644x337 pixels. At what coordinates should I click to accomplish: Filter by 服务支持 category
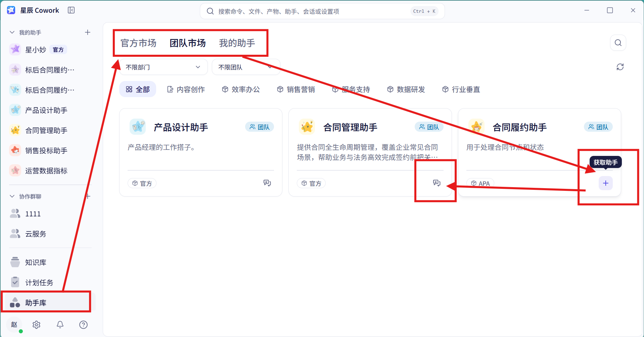click(x=351, y=89)
